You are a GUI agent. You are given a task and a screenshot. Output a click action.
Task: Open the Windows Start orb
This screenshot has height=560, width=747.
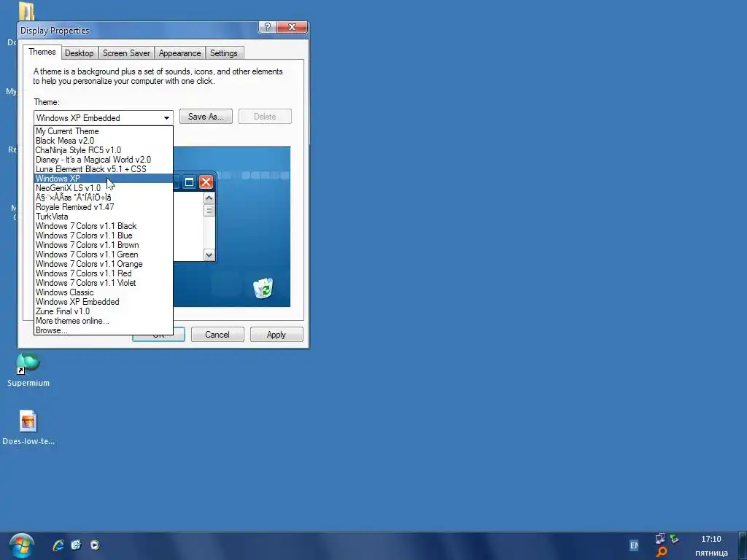[21, 545]
